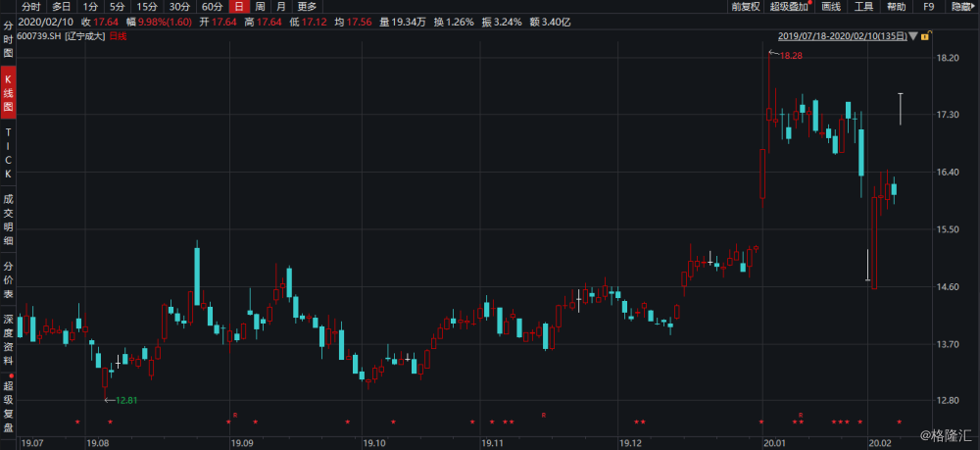Click the 18.28 high price annotation

(791, 56)
